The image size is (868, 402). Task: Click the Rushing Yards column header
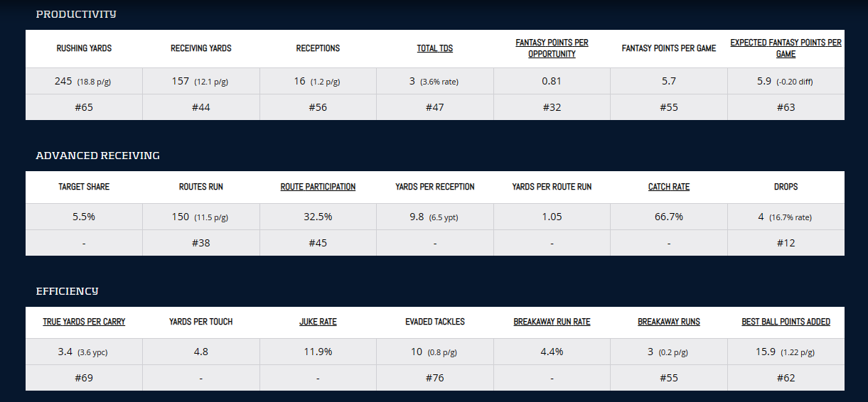84,48
